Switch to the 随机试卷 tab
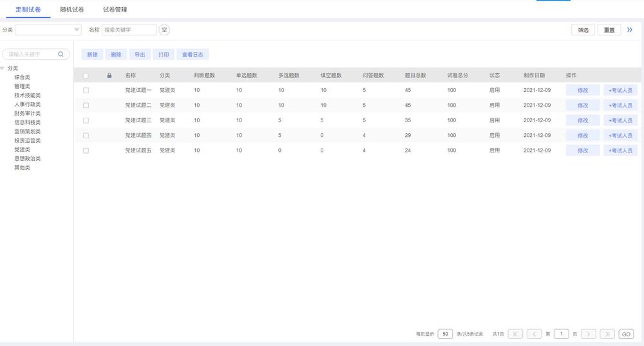 click(x=72, y=10)
